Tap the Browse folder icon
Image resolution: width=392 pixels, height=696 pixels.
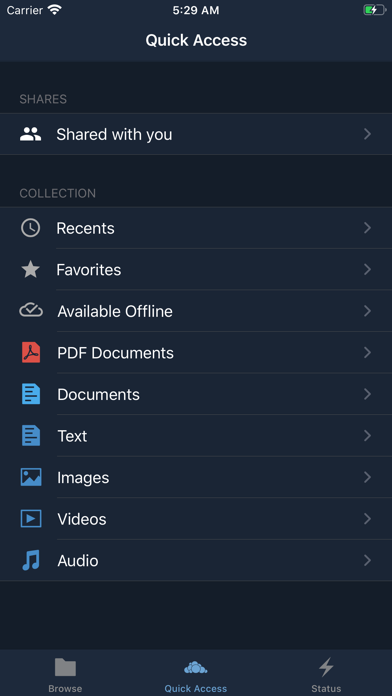point(65,667)
